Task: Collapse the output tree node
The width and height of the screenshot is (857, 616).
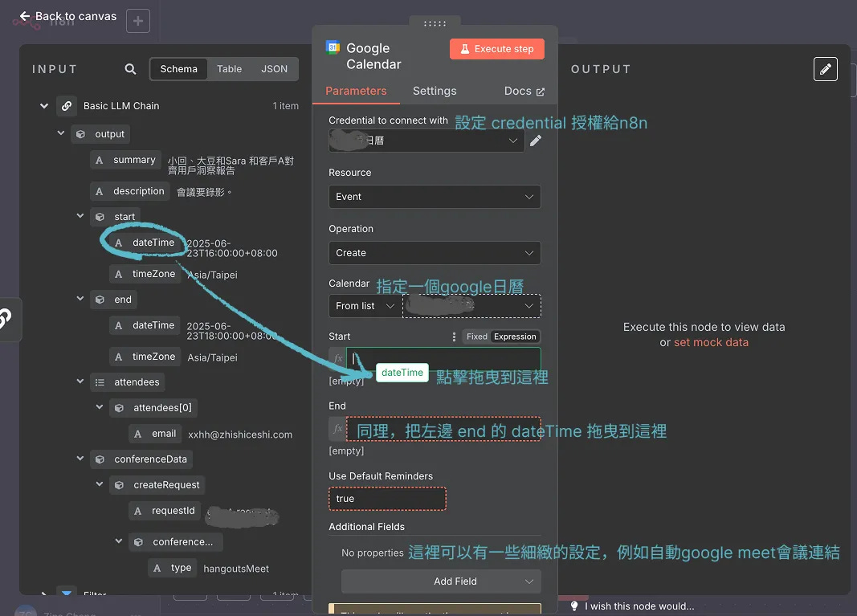Action: click(61, 133)
